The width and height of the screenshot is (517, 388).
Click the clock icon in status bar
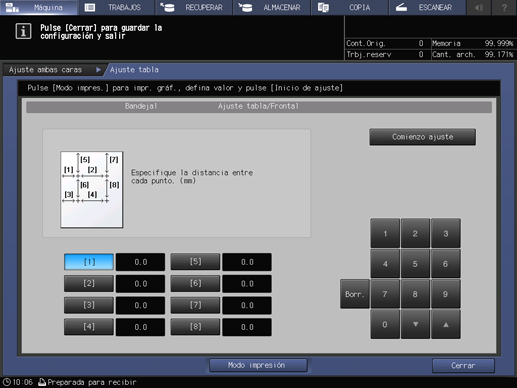click(x=6, y=382)
